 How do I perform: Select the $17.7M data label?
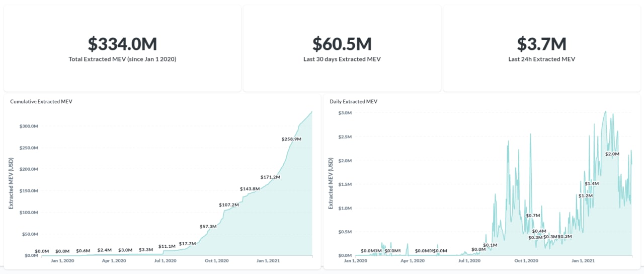[187, 244]
